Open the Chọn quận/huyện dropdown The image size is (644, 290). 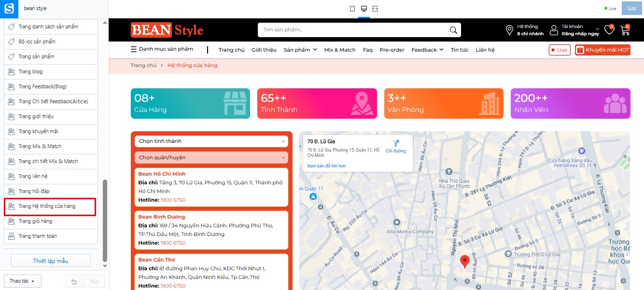pos(211,157)
